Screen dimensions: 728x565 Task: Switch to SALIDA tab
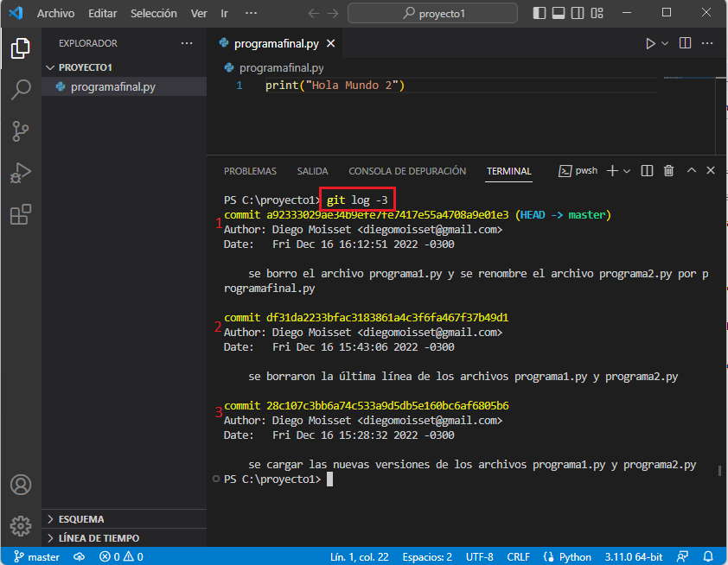pos(312,171)
